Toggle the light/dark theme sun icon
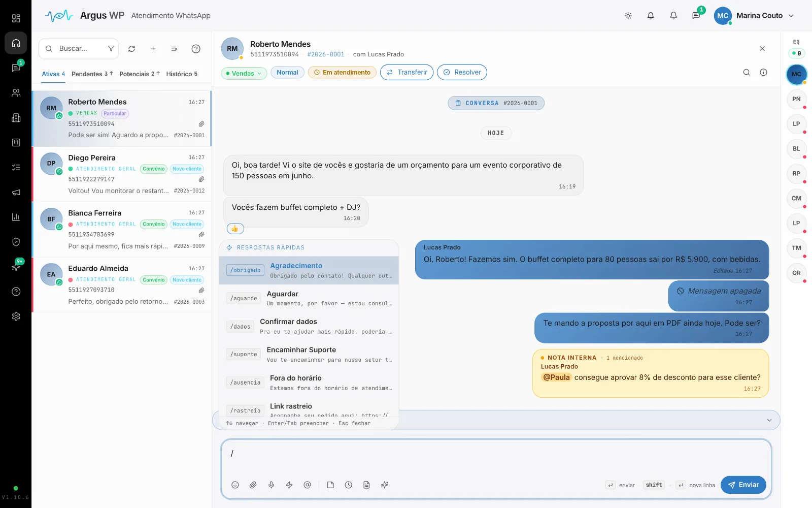 [628, 16]
